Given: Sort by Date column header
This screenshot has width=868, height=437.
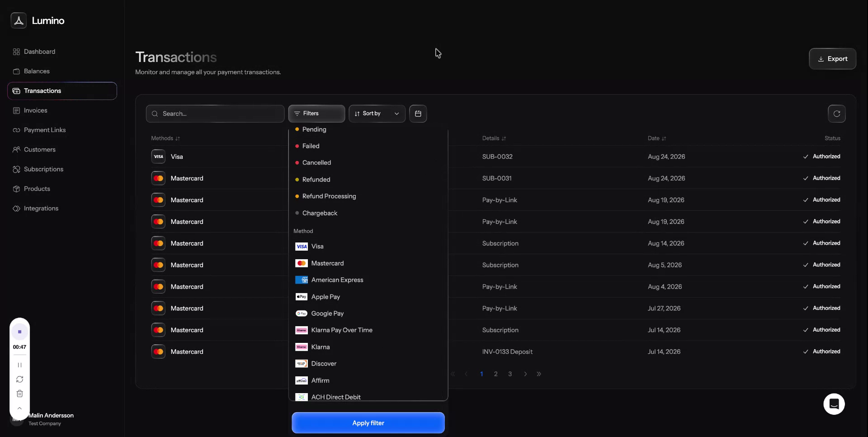Looking at the screenshot, I should (657, 138).
